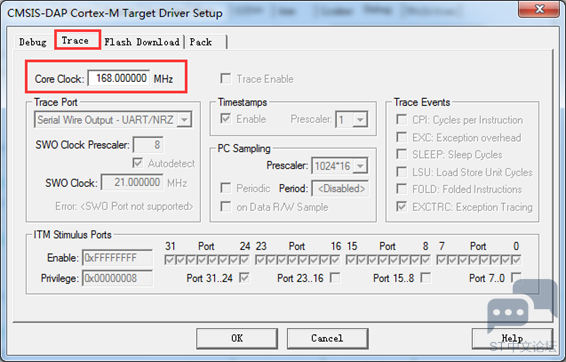Enable FOLD: Folded Instructions

(x=402, y=189)
